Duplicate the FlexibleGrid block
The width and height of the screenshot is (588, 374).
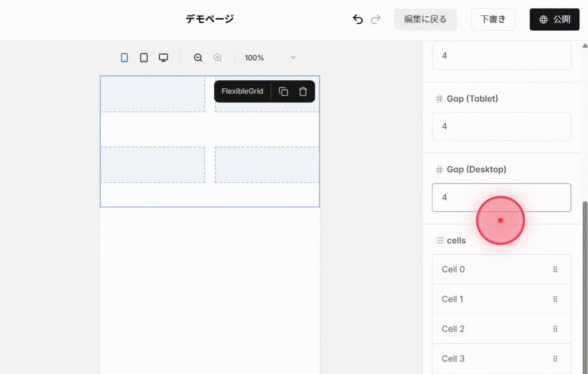click(x=283, y=91)
